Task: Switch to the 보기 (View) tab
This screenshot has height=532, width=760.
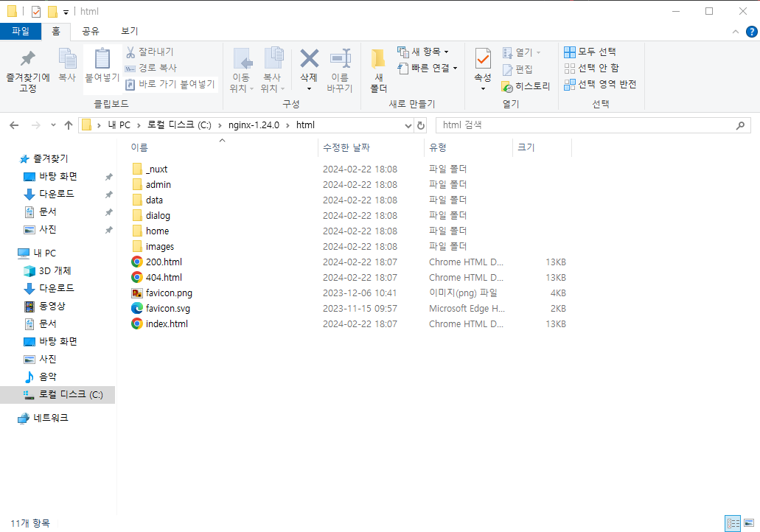Action: (130, 31)
